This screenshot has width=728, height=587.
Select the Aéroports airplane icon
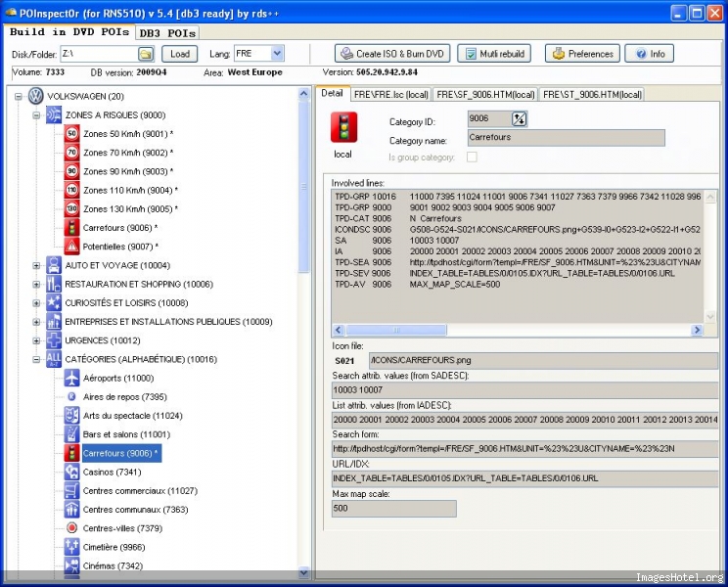[x=71, y=379]
